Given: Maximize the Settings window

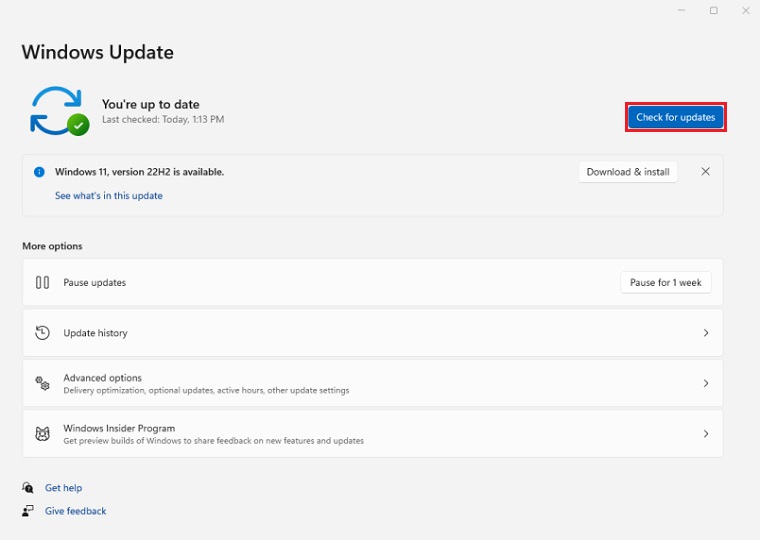Looking at the screenshot, I should click(x=713, y=10).
